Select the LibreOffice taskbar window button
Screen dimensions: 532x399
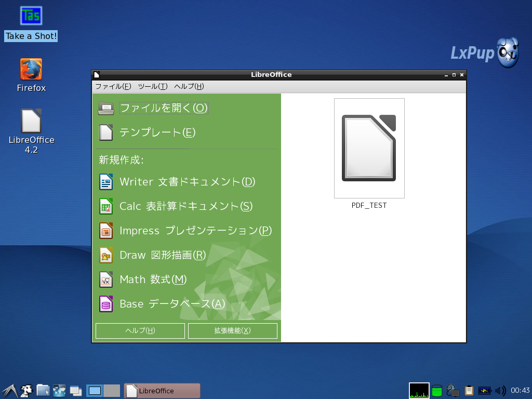pyautogui.click(x=162, y=391)
